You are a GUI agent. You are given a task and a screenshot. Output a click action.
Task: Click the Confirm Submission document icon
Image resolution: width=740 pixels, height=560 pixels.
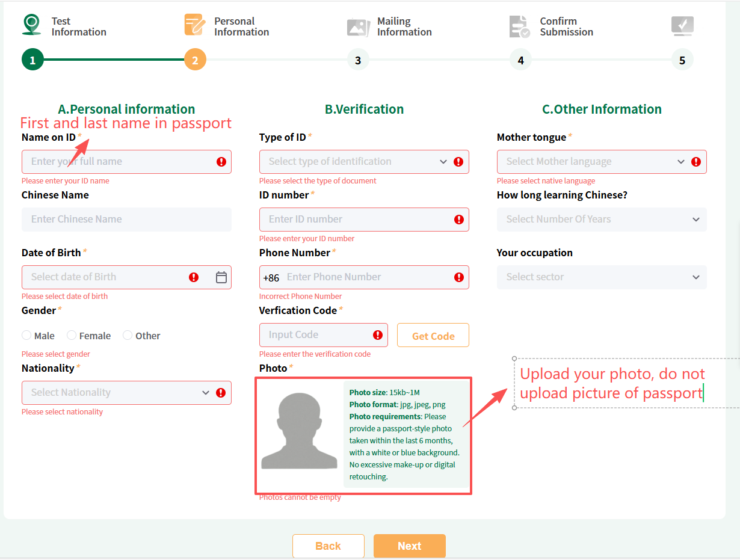click(520, 26)
